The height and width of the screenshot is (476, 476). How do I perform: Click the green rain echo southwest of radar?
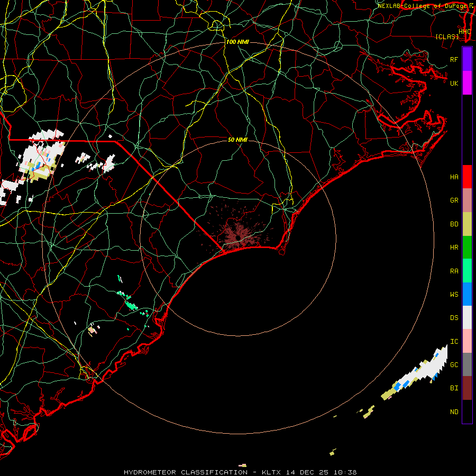coord(131,305)
